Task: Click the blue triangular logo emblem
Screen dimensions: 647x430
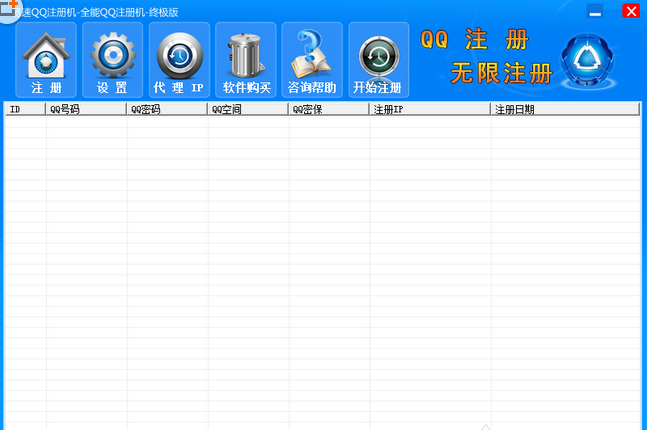Action: [x=591, y=62]
